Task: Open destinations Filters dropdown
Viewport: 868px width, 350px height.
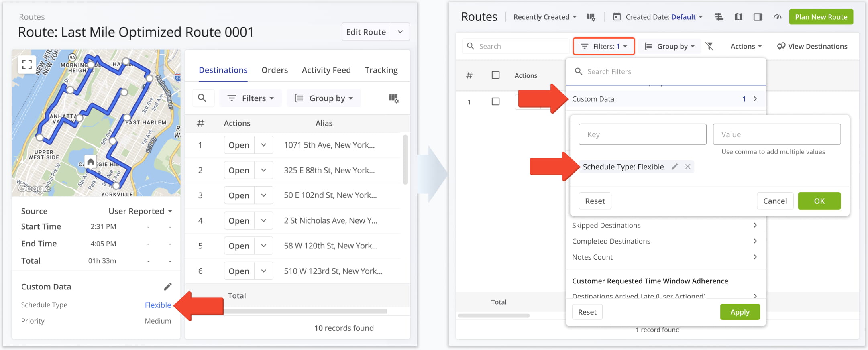Action: pos(251,98)
